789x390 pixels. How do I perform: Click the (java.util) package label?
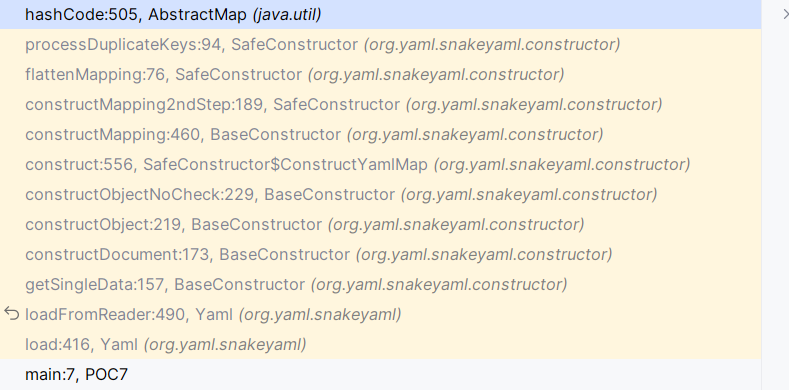(287, 15)
